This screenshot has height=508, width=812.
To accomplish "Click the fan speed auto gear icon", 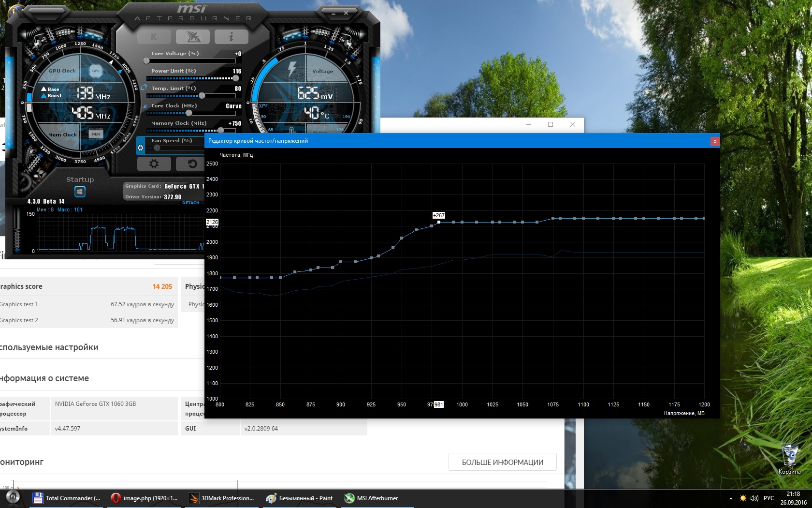I will pos(141,148).
